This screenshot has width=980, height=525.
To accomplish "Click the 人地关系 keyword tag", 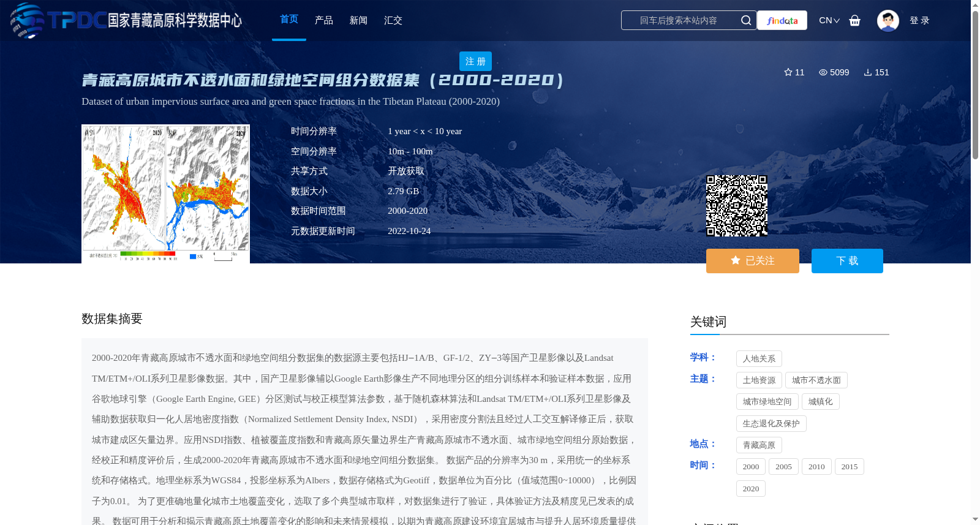I will [759, 359].
